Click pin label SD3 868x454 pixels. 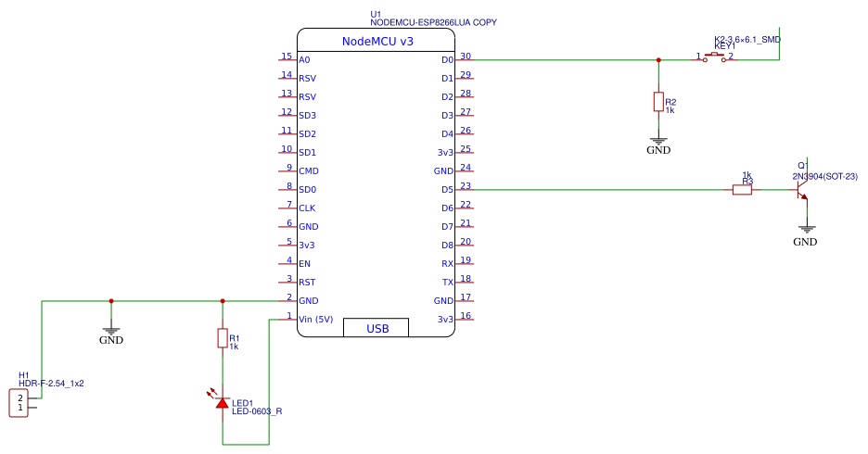click(307, 116)
